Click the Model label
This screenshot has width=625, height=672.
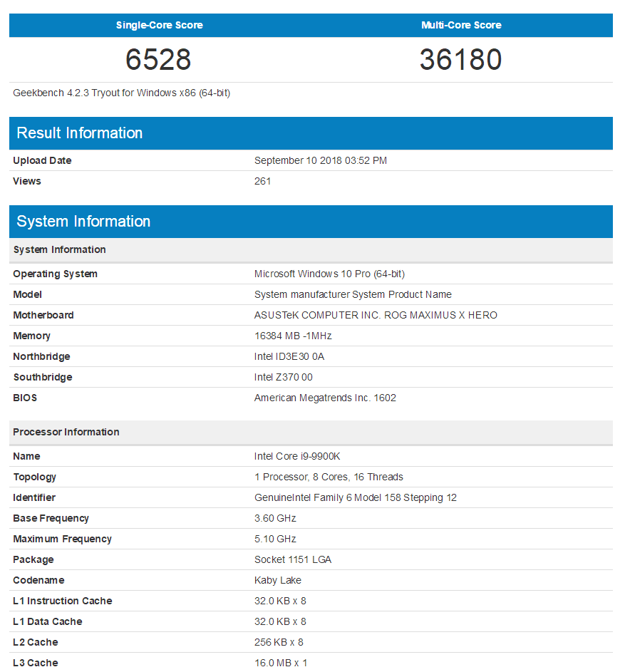pyautogui.click(x=27, y=295)
